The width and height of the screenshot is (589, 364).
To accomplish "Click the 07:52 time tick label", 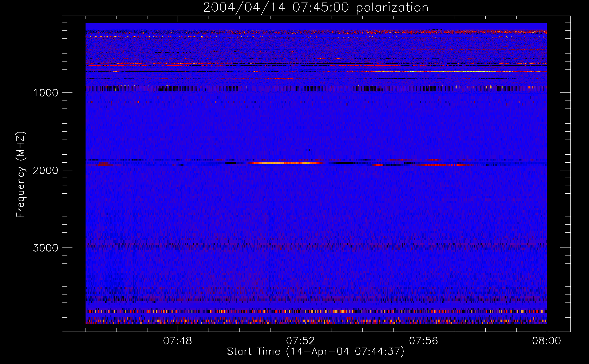I will click(300, 341).
